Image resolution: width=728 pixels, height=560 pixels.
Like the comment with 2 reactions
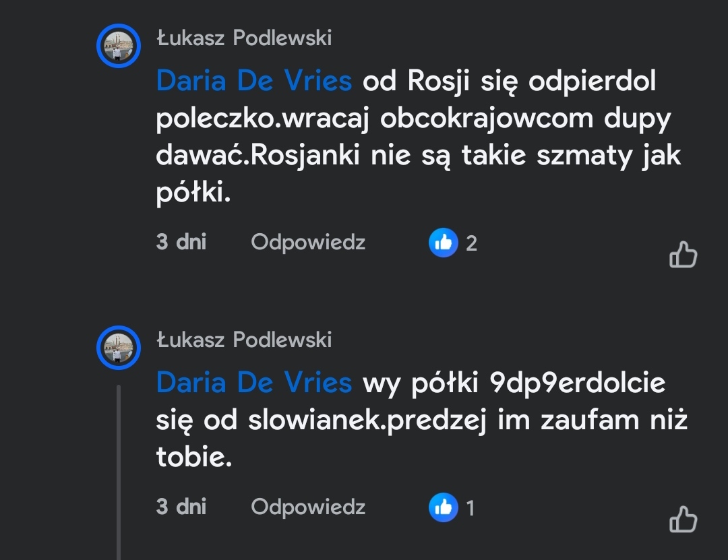tap(683, 255)
